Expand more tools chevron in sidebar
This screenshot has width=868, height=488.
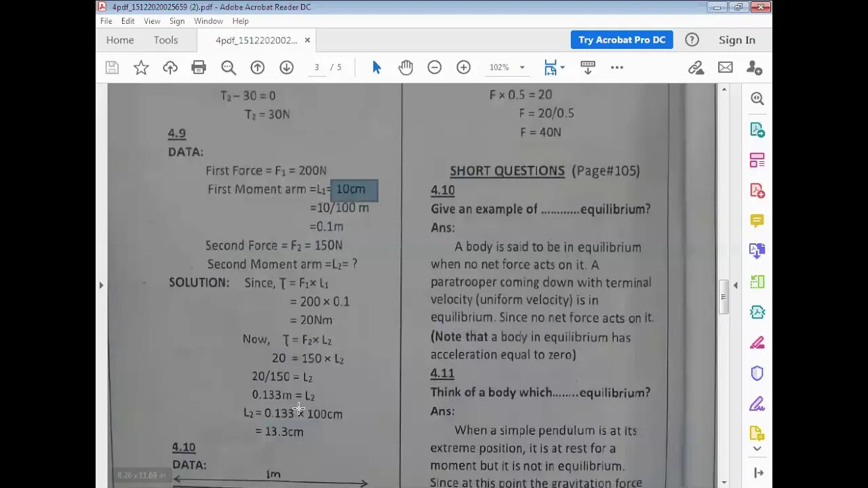(x=757, y=449)
